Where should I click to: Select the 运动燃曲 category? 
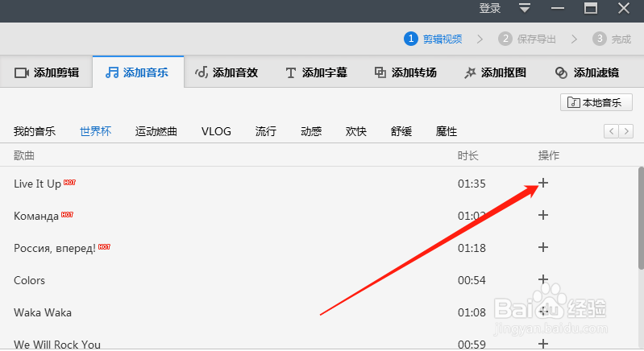pos(156,131)
